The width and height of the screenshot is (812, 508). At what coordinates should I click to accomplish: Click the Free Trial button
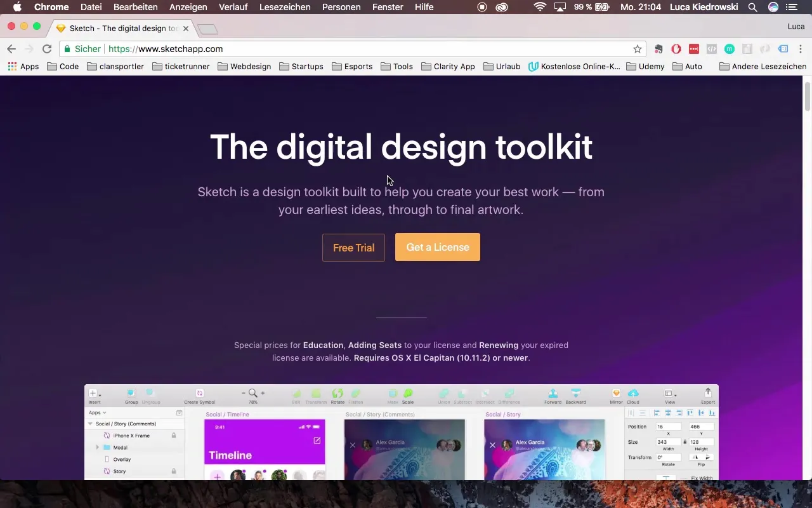[353, 248]
